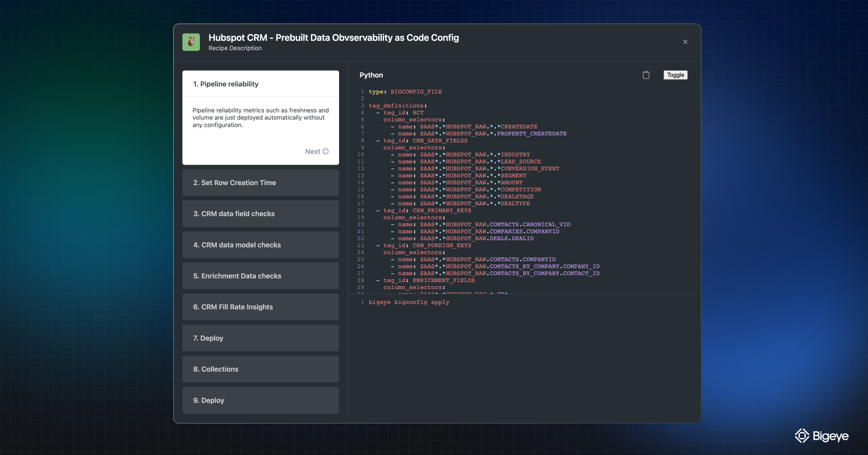The image size is (868, 455).
Task: Click the 'tag_definitions:' code line
Action: [x=398, y=106]
